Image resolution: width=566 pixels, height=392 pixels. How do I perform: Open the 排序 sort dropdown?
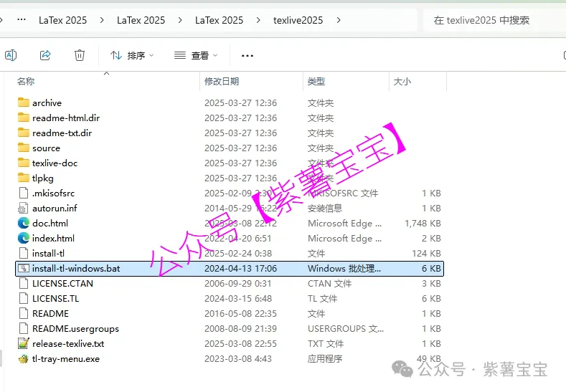coord(132,55)
